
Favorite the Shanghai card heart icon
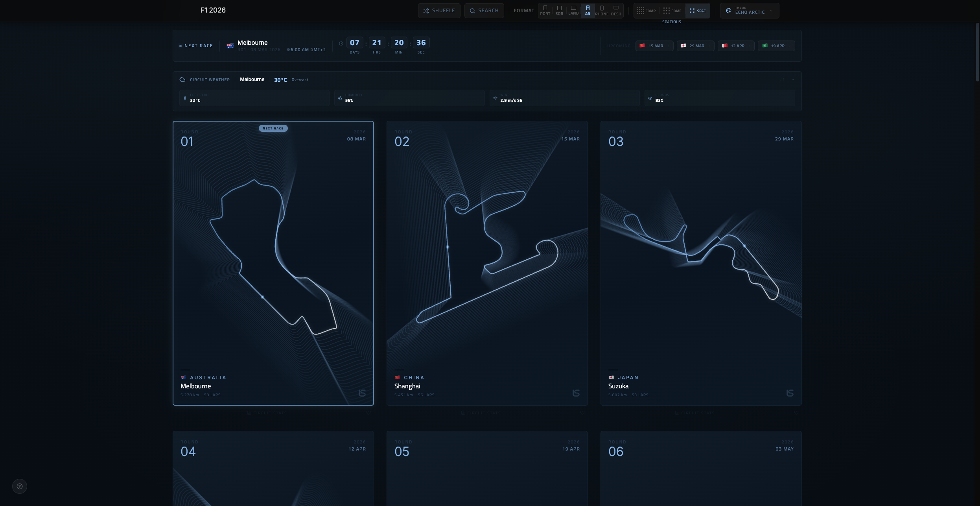[582, 413]
